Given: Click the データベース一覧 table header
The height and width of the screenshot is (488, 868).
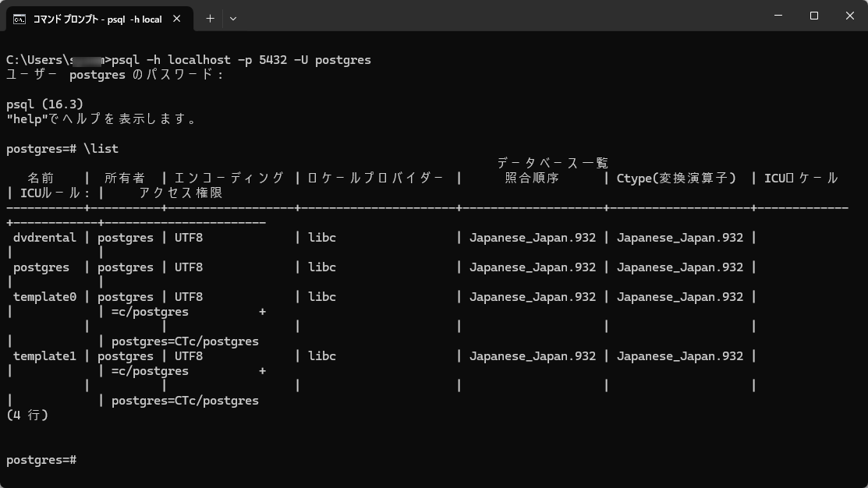Looking at the screenshot, I should (552, 163).
